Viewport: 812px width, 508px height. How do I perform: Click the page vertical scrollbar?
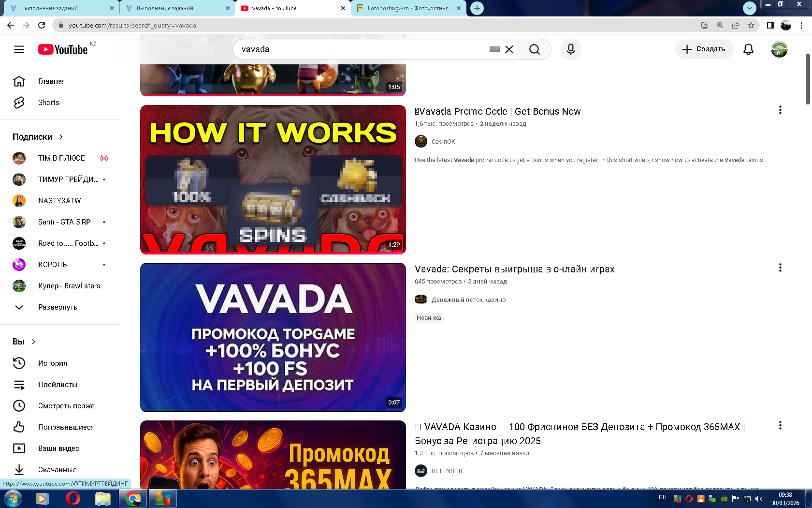pyautogui.click(x=808, y=79)
